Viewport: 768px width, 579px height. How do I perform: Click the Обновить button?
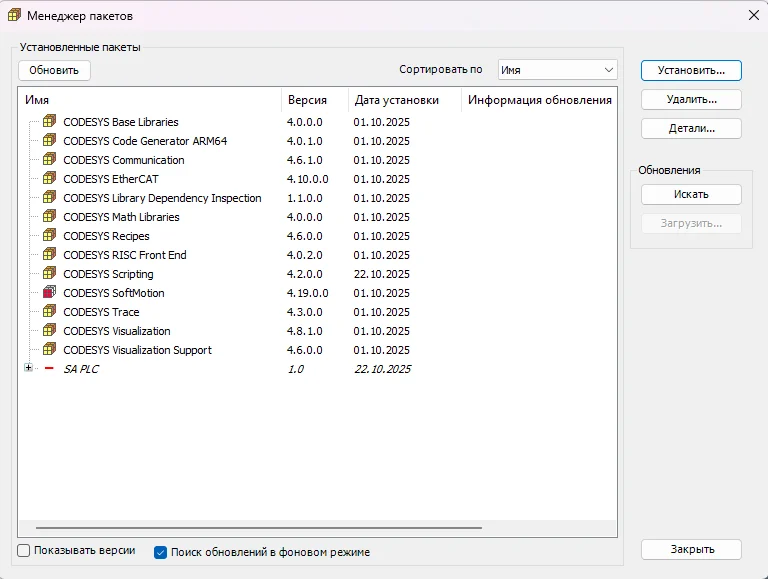pos(54,71)
